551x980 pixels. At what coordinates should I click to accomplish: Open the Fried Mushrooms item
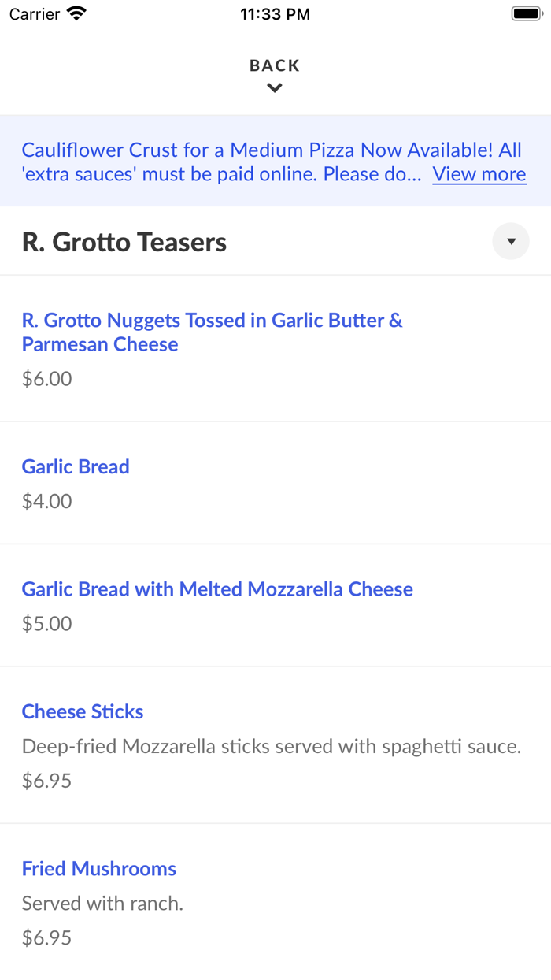click(98, 868)
